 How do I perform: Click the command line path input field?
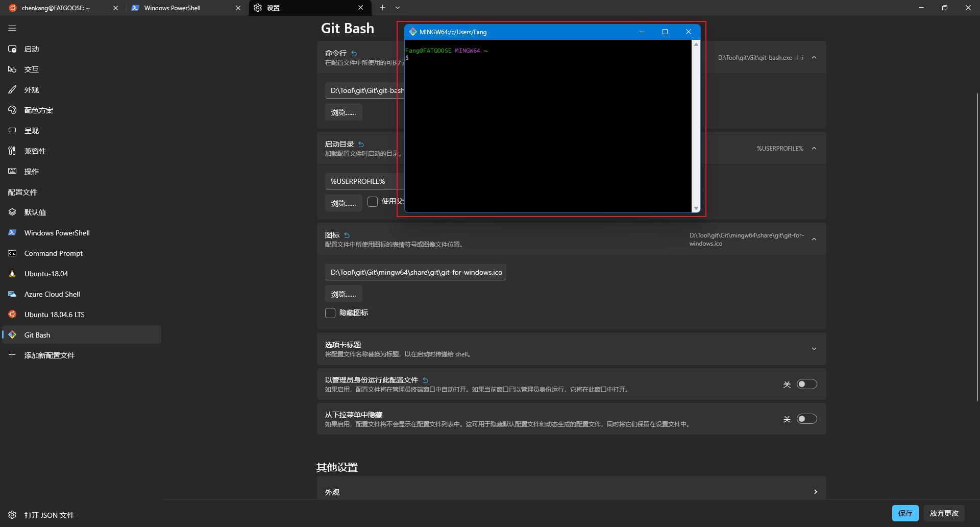[x=365, y=90]
